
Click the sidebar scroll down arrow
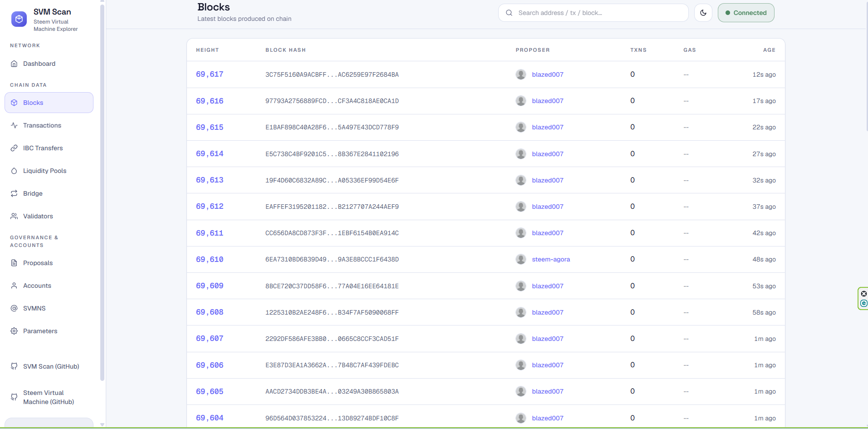102,425
